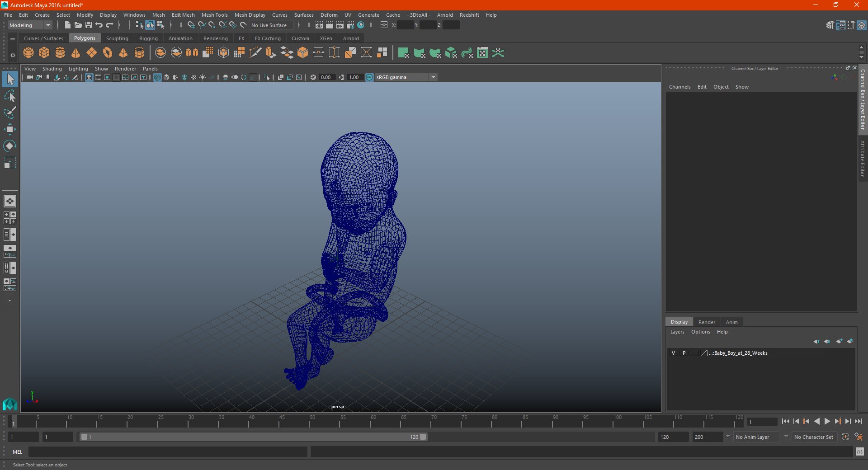Toggle wireframe shading mode in viewport

coord(157,77)
